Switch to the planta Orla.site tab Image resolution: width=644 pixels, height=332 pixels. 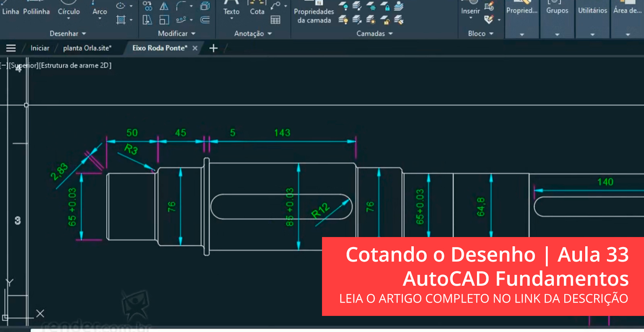point(87,48)
